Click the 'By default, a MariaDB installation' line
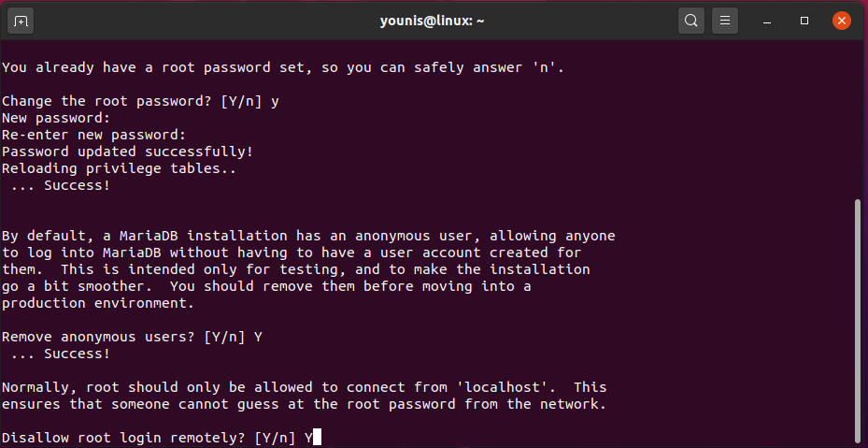 click(x=308, y=235)
